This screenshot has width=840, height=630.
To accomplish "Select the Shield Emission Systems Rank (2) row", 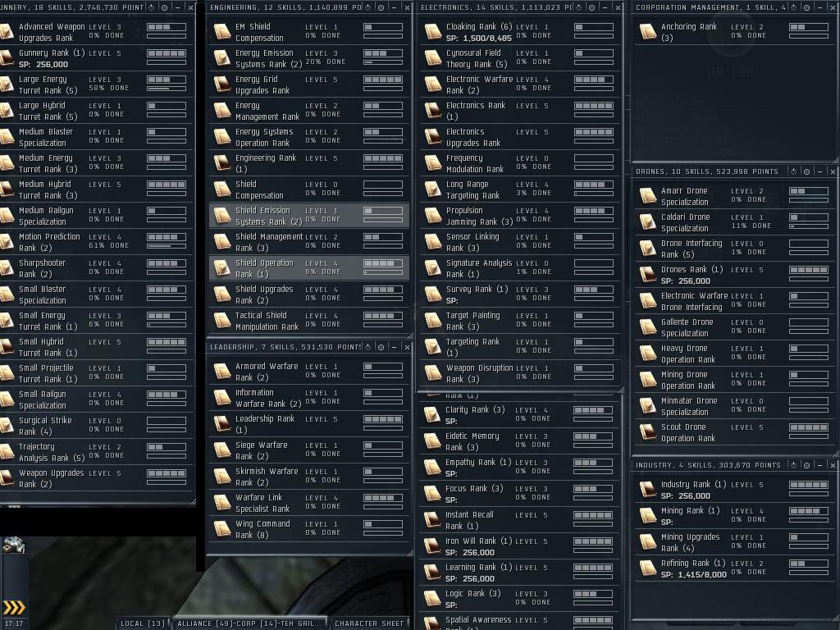I will pyautogui.click(x=309, y=216).
